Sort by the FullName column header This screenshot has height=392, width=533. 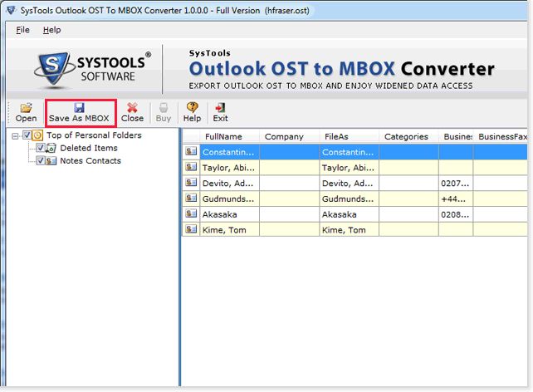pos(222,136)
